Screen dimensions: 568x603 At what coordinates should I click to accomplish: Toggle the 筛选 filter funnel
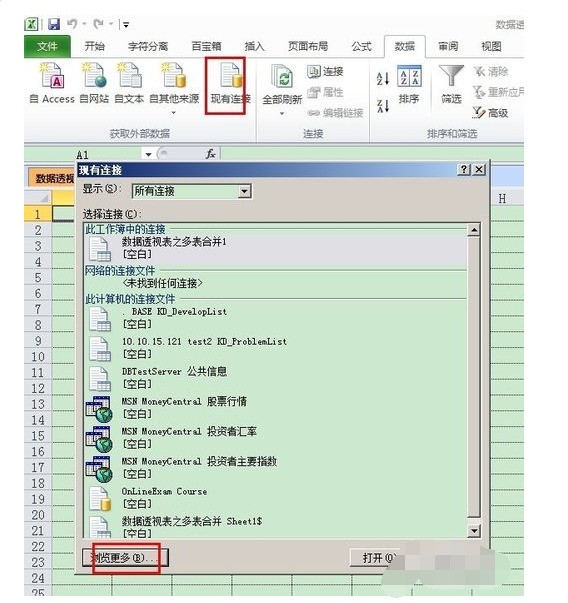pos(451,84)
